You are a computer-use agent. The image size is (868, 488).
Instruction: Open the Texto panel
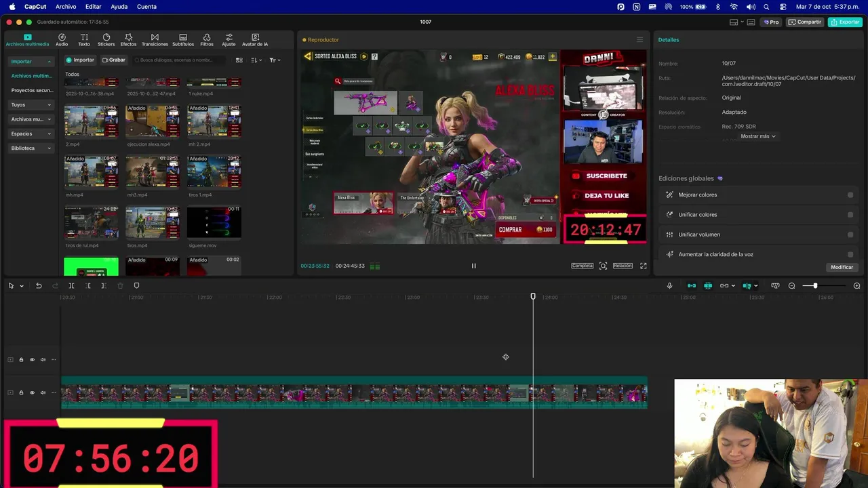84,40
